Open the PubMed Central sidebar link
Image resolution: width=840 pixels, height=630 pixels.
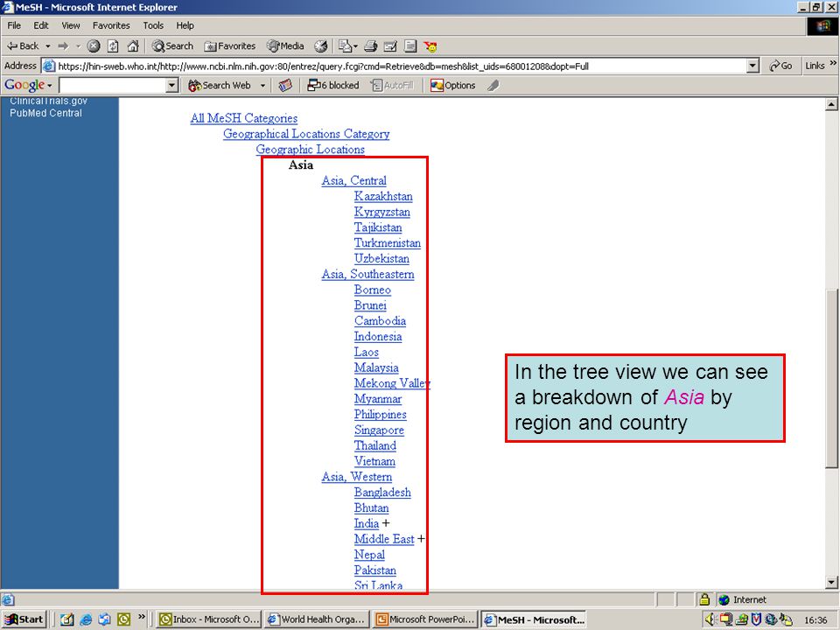(x=45, y=113)
